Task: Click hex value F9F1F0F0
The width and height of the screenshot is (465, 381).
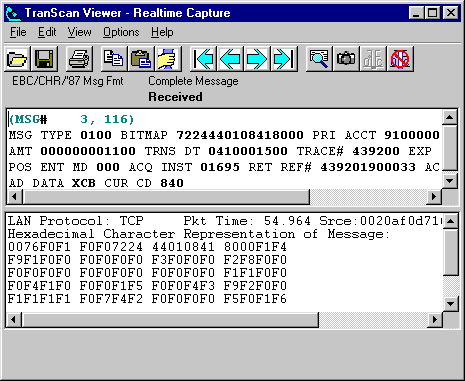Action: pos(39,260)
